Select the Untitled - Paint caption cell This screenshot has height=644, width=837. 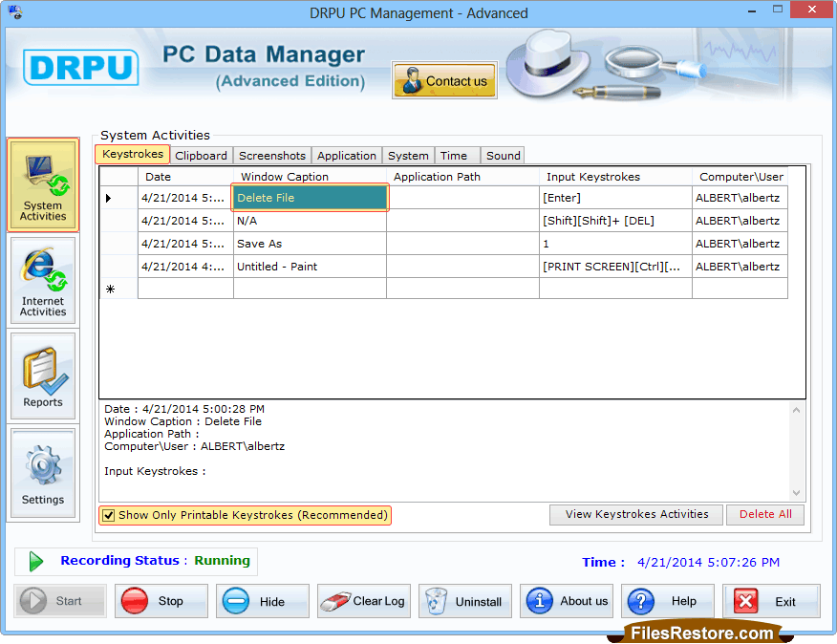point(311,267)
